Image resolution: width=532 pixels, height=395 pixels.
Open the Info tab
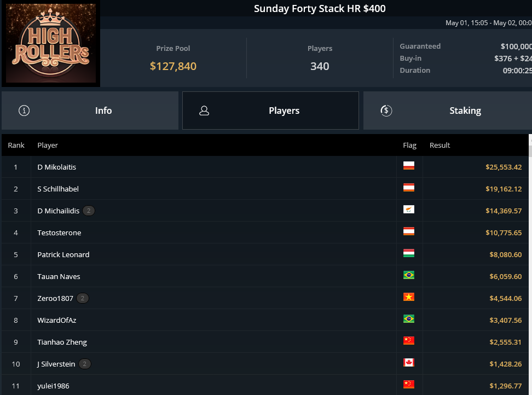click(90, 111)
